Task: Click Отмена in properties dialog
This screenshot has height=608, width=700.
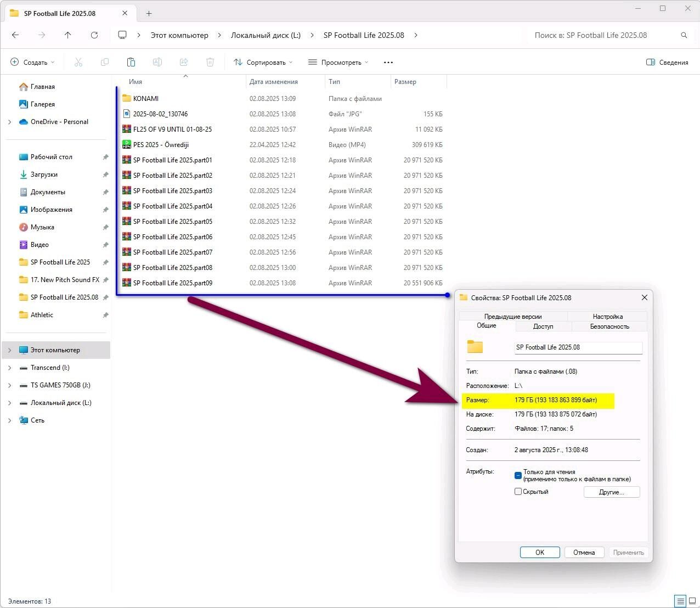Action: pyautogui.click(x=584, y=553)
